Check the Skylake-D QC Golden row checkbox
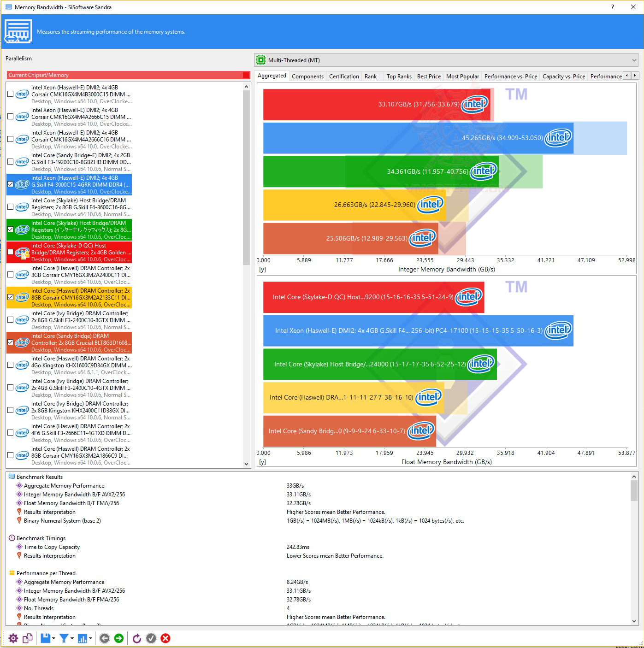Viewport: 644px width, 648px height. 10,252
